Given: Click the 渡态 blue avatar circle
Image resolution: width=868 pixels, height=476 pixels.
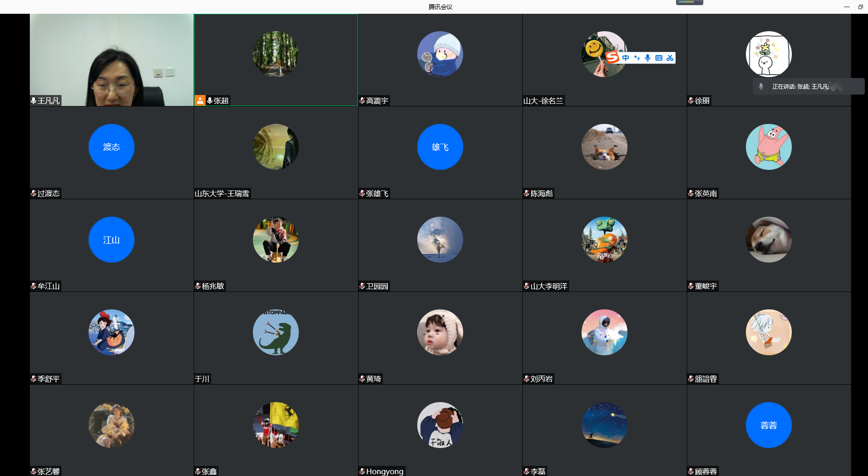Looking at the screenshot, I should [x=112, y=147].
